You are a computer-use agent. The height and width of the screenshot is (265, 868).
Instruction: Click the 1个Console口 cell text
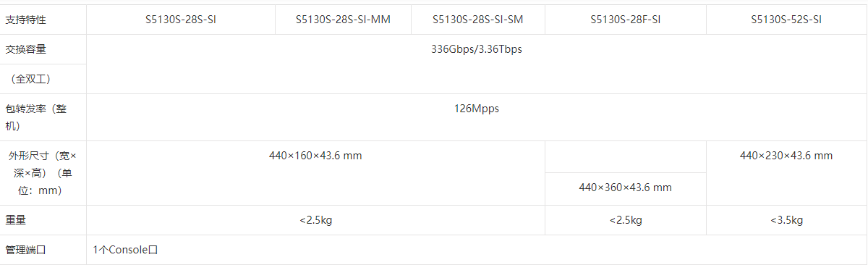125,250
